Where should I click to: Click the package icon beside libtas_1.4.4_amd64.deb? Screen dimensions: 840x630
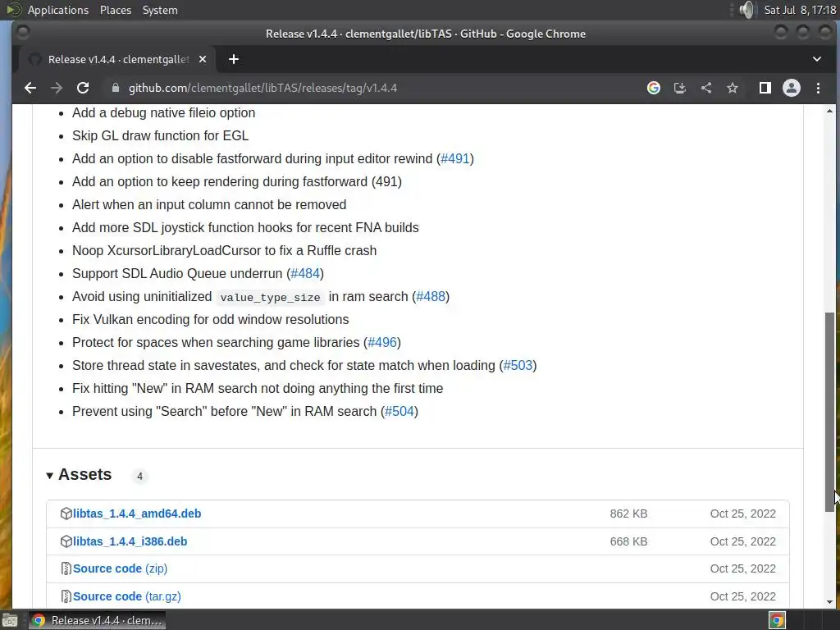[x=66, y=514]
